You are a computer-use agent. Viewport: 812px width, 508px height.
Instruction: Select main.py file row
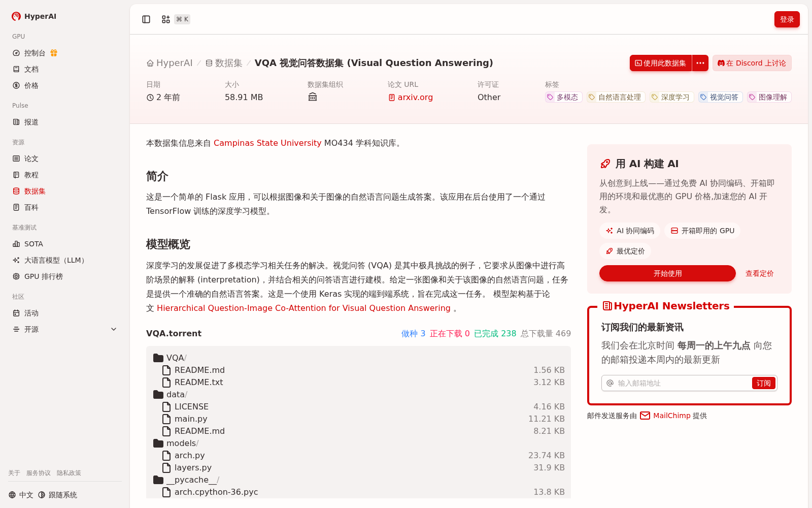click(x=358, y=419)
